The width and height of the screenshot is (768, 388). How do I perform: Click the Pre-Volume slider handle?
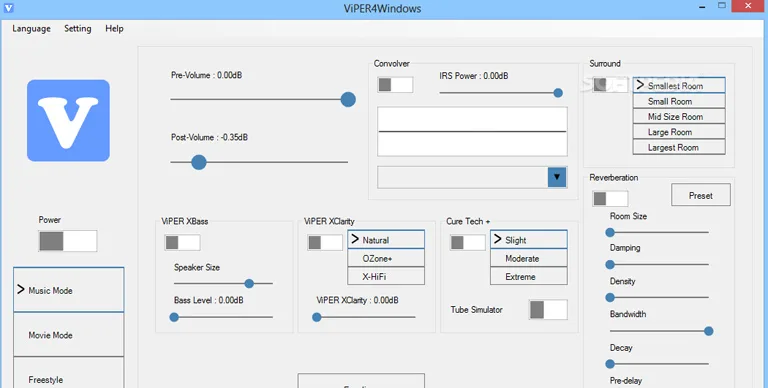(348, 99)
